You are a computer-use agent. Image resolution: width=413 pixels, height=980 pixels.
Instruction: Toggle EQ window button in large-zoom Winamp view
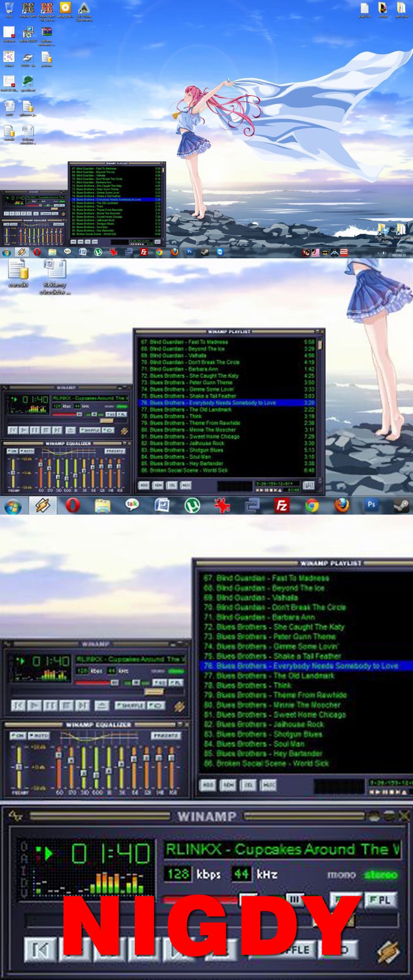(159, 682)
